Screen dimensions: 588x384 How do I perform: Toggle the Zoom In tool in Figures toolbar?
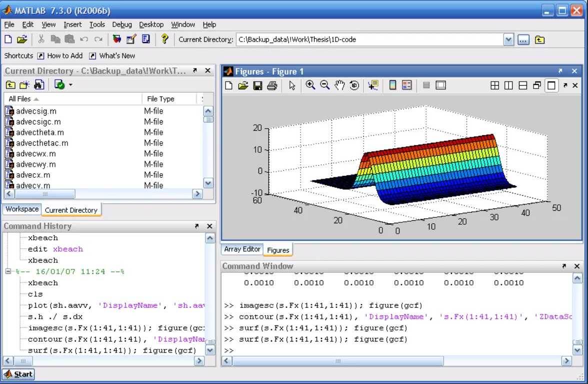pyautogui.click(x=310, y=85)
